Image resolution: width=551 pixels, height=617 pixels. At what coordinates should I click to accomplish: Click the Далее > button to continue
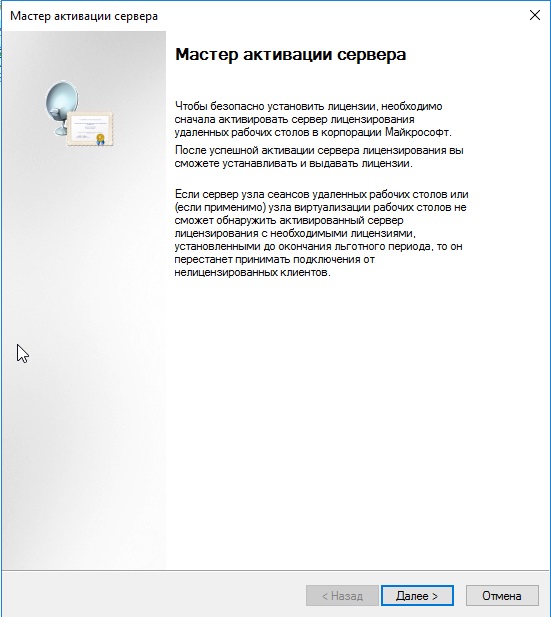click(417, 595)
